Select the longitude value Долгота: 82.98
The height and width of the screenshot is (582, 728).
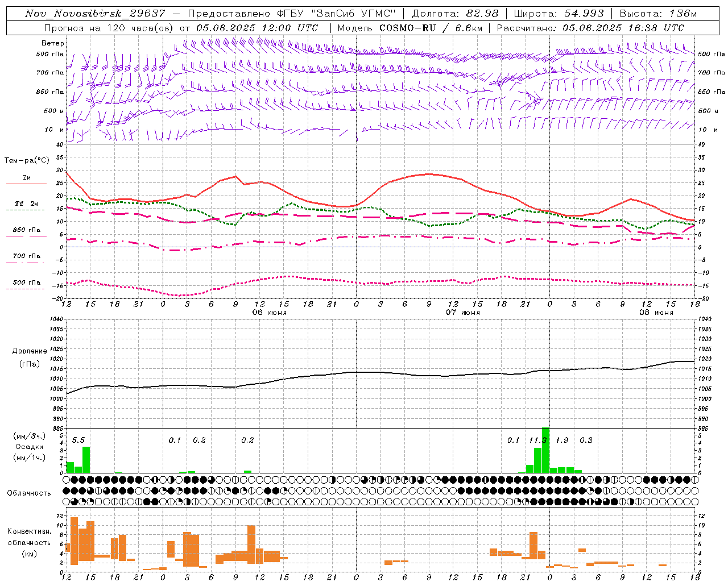click(455, 14)
